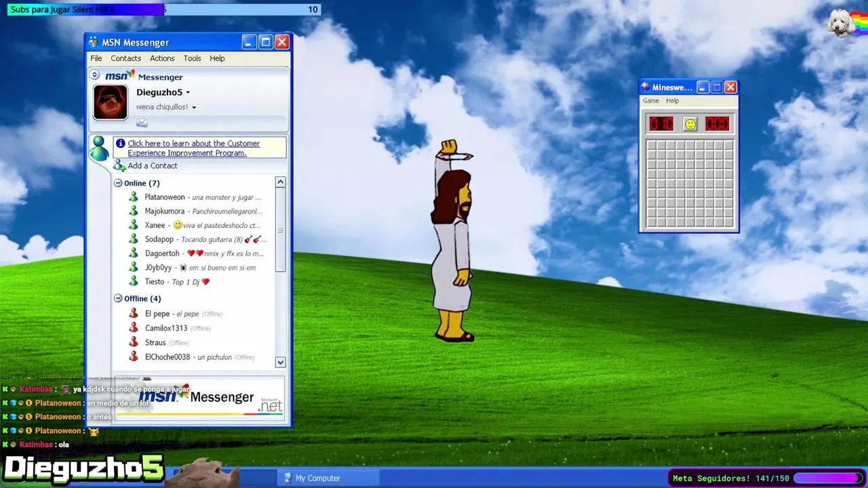Click the Add a Contact icon
The image size is (868, 488).
[x=119, y=166]
